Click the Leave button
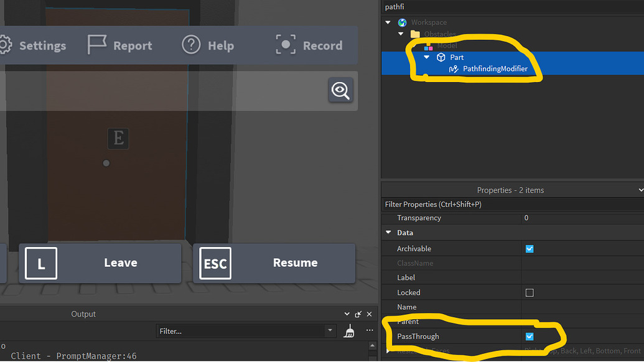Viewport: 644px width, 362px height. tap(100, 263)
